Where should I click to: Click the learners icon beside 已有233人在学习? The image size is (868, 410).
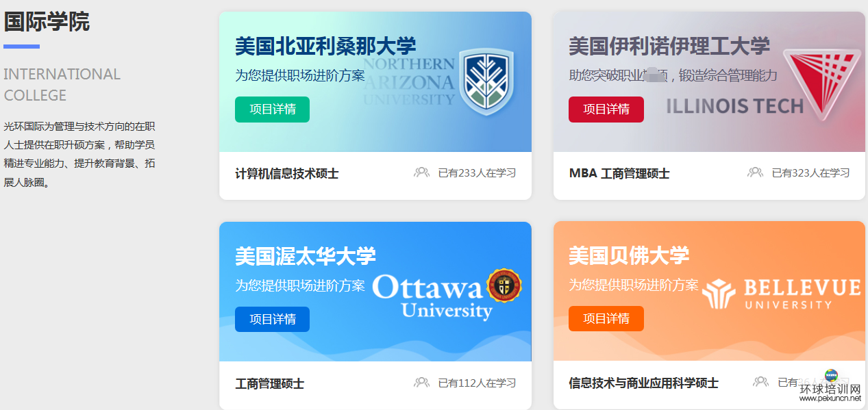[422, 172]
